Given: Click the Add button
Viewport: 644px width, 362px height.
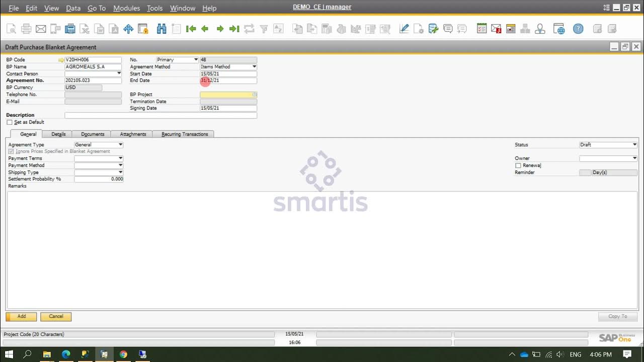Looking at the screenshot, I should click(x=21, y=317).
